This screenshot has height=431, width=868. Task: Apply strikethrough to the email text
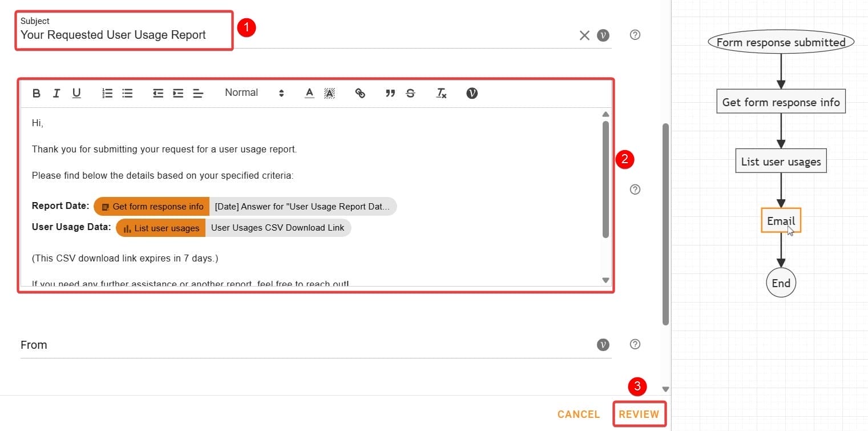click(410, 92)
